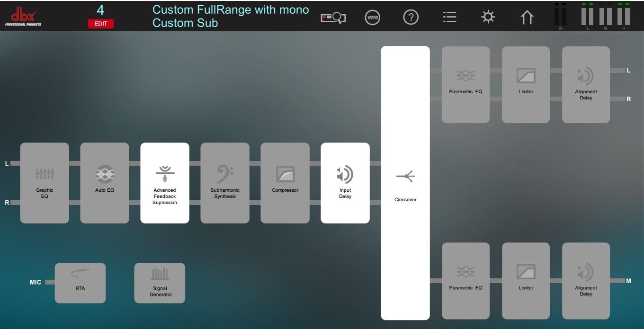Select Advanced Feedback Suppression block
The width and height of the screenshot is (644, 329).
(x=165, y=183)
